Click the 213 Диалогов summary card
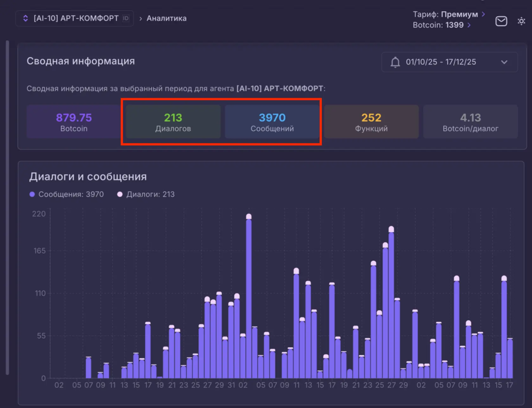 coord(173,122)
